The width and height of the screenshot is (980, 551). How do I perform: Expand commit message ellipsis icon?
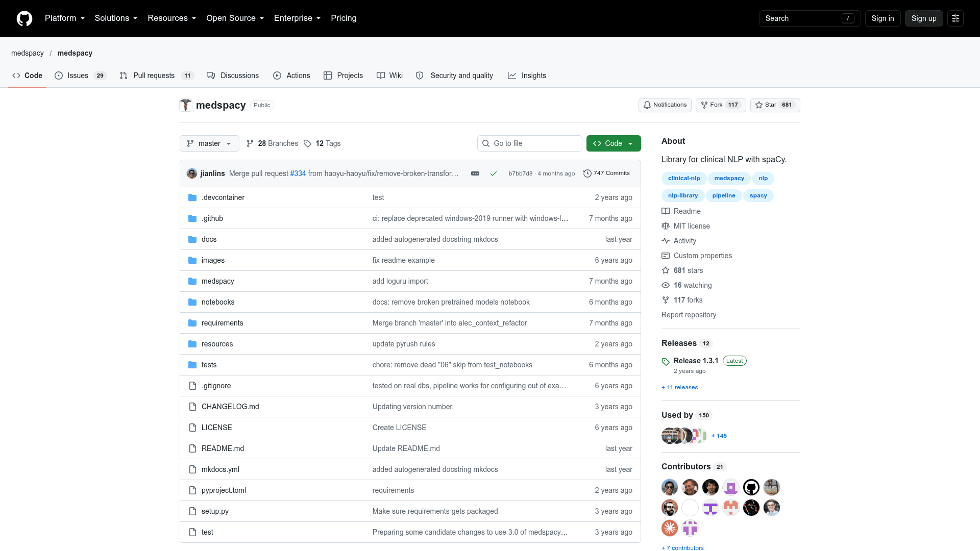[475, 173]
